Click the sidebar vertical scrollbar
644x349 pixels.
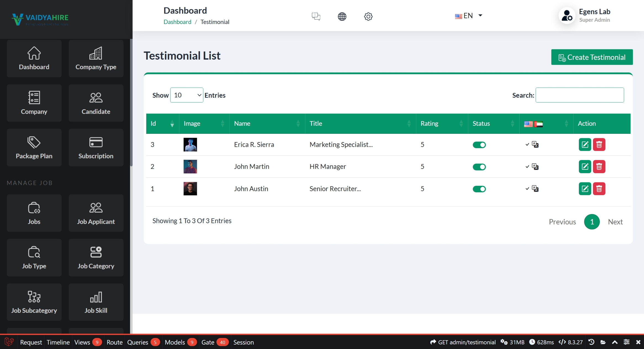[131, 102]
